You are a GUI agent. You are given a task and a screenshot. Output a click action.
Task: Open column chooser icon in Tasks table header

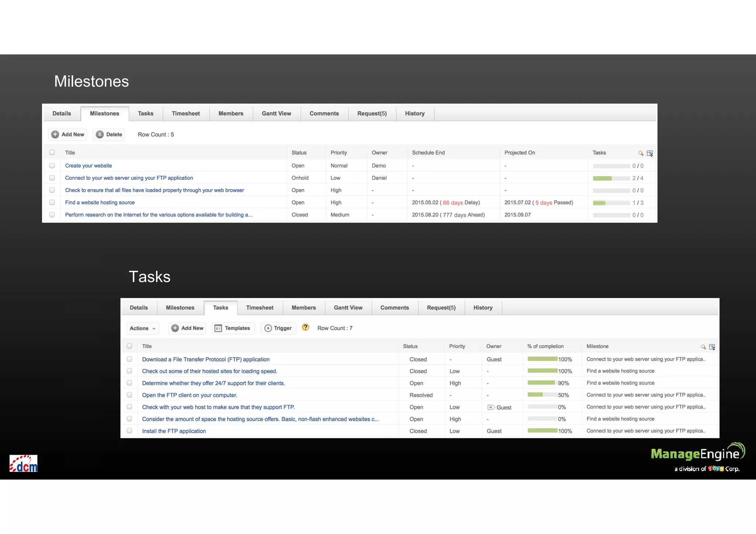712,347
